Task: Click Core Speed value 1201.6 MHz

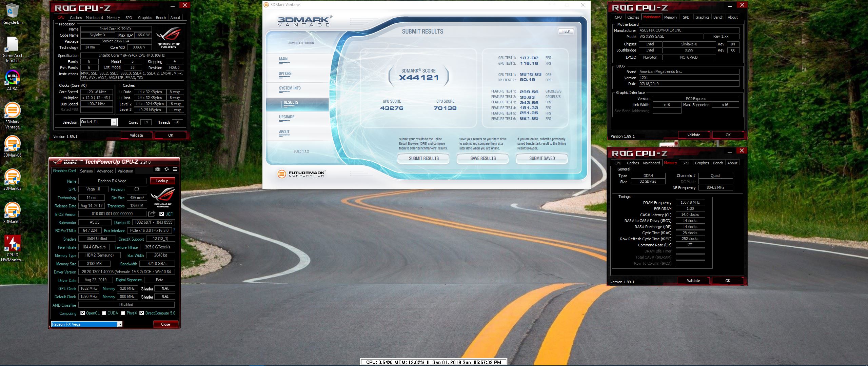Action: coord(97,92)
